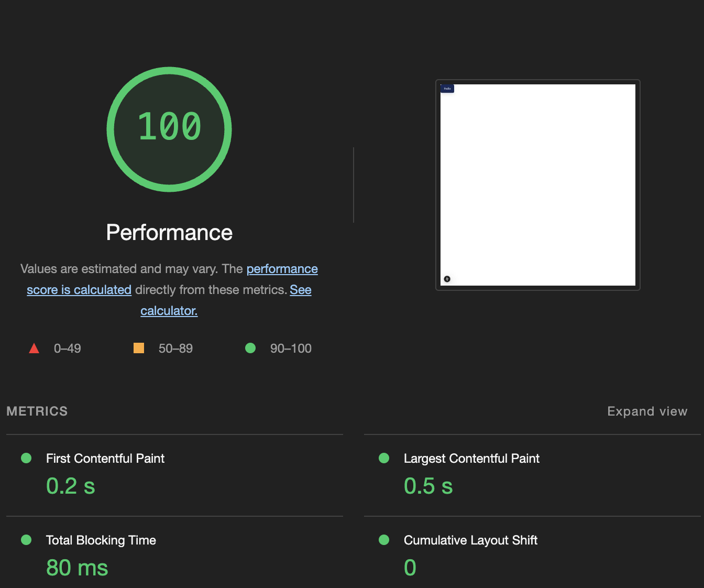Click the 0–49 range label
Screen dimensions: 704x588
tap(68, 349)
